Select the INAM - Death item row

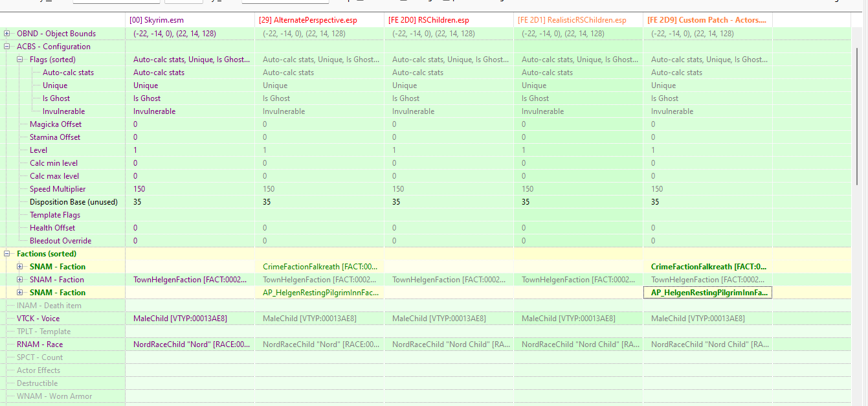(x=49, y=306)
